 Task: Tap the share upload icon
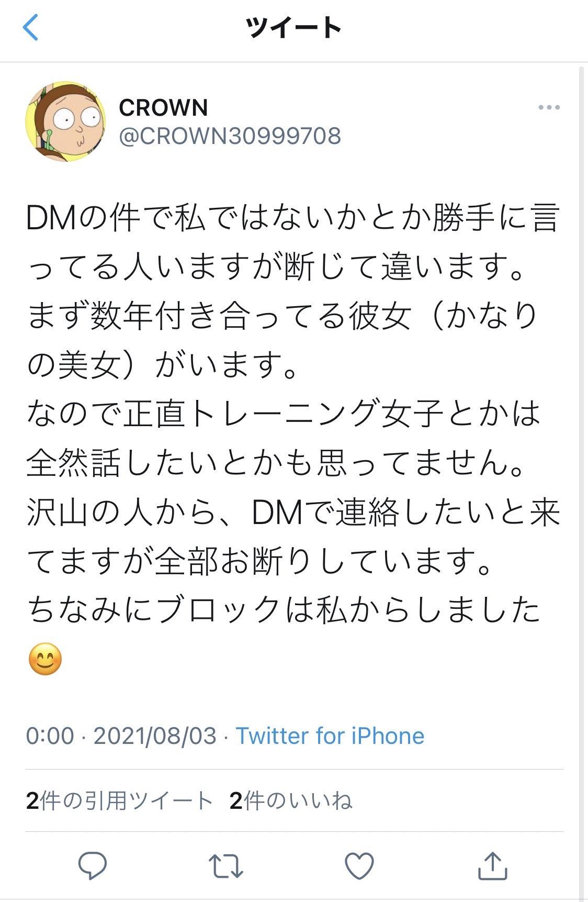[x=493, y=865]
